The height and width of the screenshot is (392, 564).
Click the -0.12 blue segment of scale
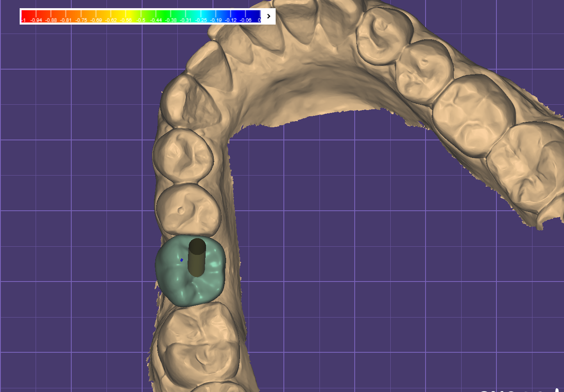click(x=231, y=16)
